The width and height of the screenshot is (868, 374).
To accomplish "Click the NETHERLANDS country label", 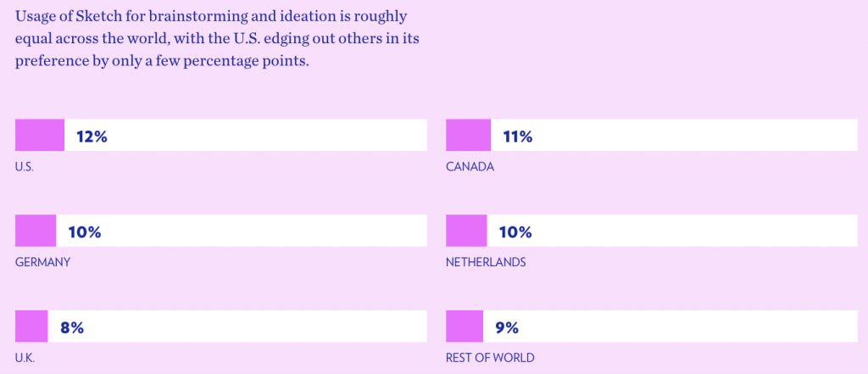I will click(x=486, y=262).
